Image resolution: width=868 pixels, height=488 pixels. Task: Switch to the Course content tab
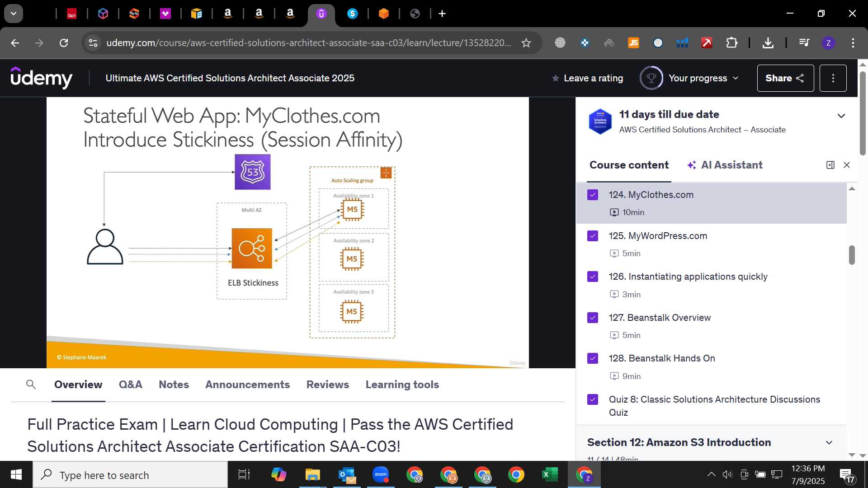[629, 165]
